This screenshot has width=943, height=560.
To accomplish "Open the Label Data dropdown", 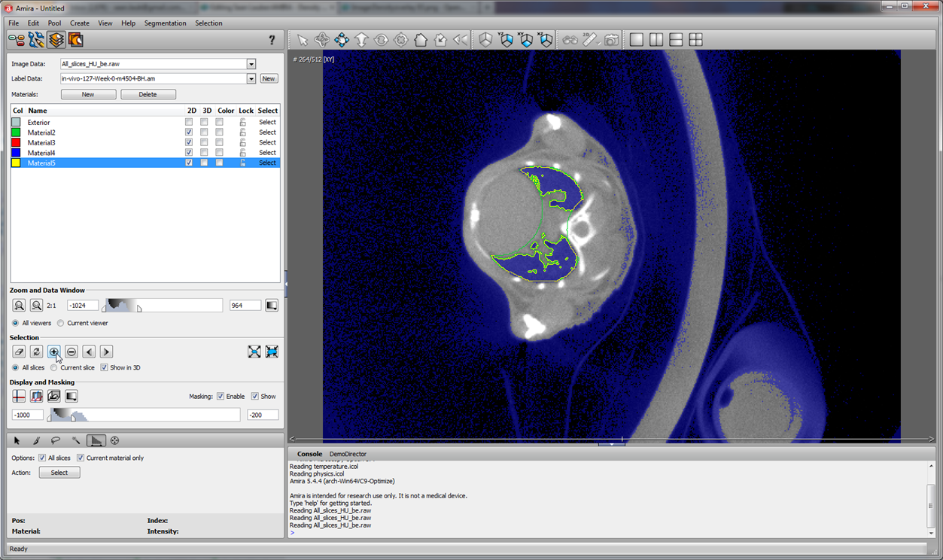I will 251,79.
